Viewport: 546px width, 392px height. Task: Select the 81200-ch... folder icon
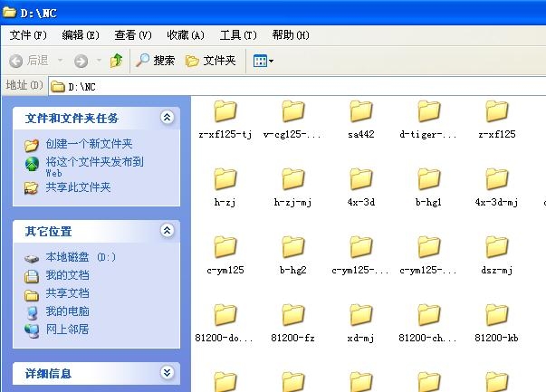pos(428,315)
